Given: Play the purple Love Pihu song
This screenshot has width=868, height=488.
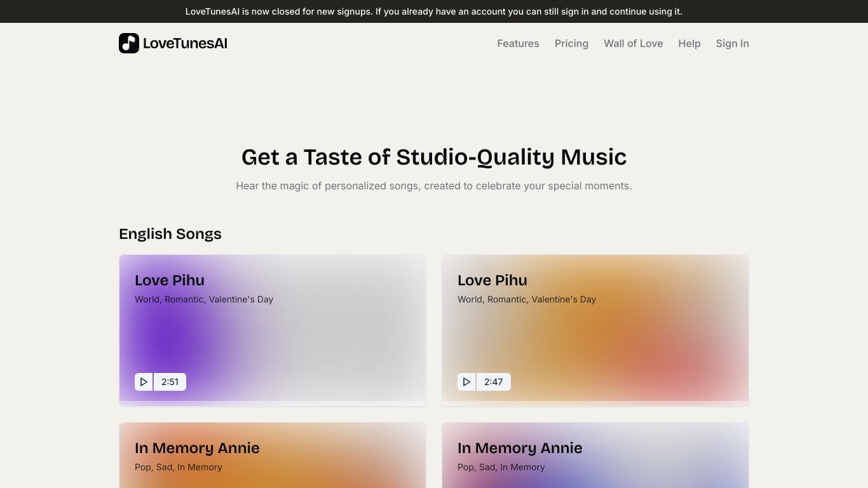Looking at the screenshot, I should [144, 382].
